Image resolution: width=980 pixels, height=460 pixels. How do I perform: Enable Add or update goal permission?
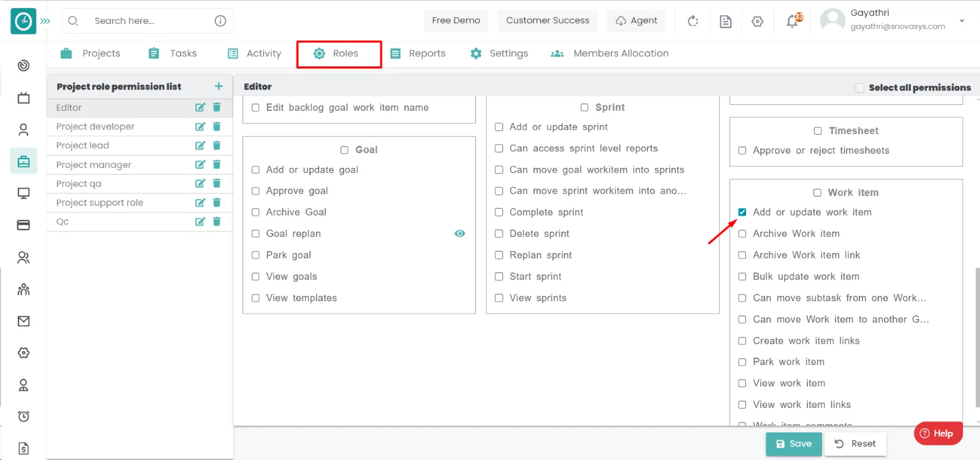pos(255,170)
